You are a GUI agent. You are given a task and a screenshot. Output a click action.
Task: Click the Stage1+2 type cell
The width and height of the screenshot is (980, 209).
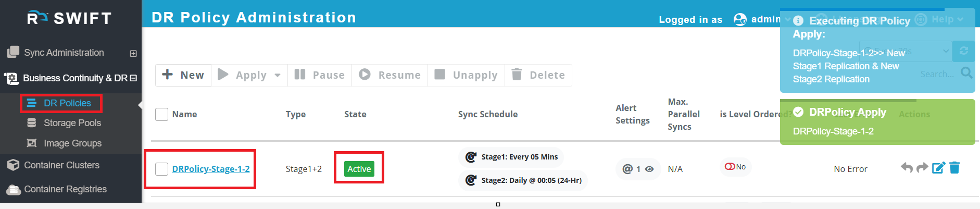[x=304, y=169]
